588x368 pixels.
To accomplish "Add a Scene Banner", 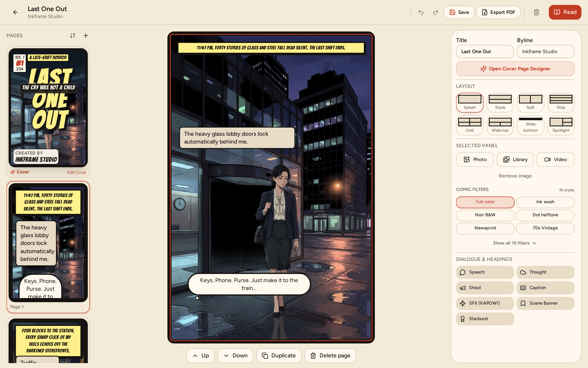I will [546, 304].
